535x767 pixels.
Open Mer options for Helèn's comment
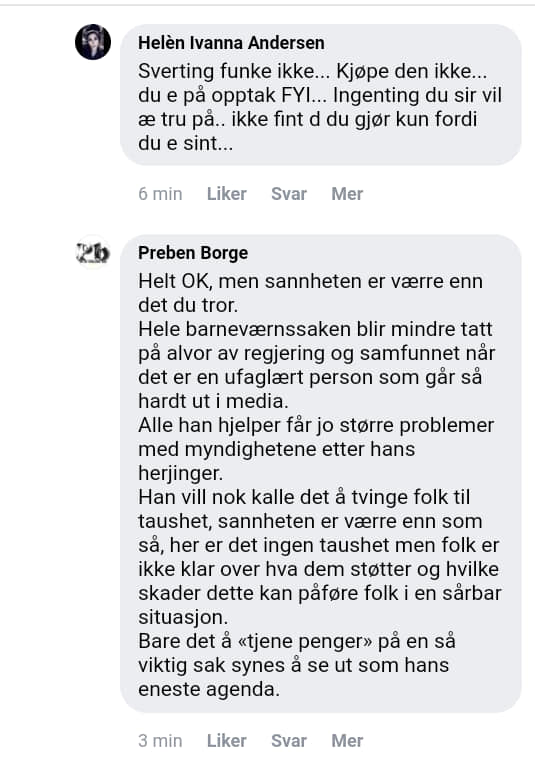(x=347, y=194)
